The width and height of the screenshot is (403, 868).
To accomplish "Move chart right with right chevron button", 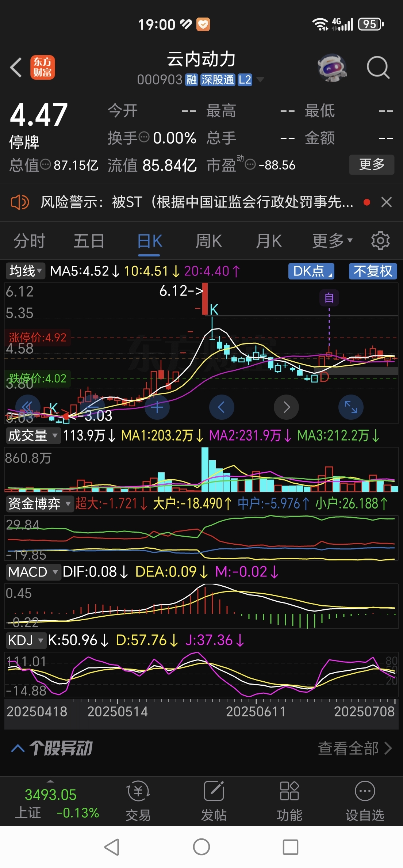I will 286,407.
